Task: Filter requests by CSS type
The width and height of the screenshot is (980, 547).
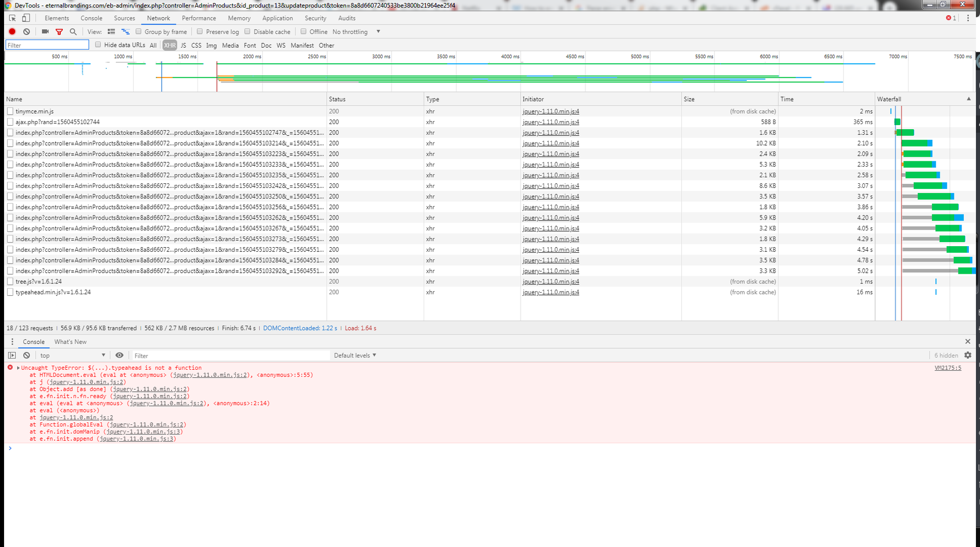Action: 197,45
